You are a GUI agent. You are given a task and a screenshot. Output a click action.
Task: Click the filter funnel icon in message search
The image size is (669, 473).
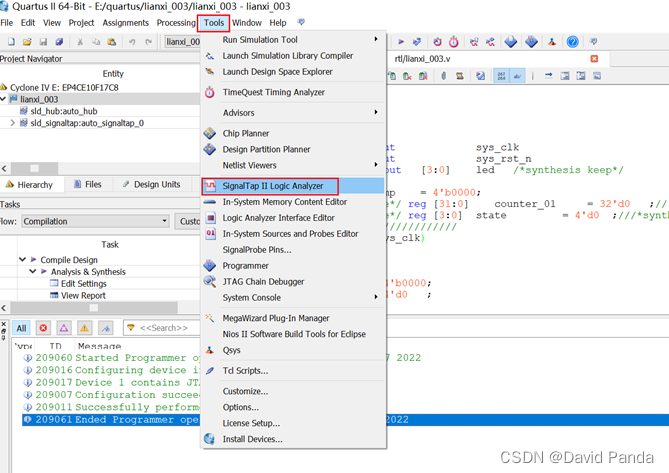tap(131, 328)
